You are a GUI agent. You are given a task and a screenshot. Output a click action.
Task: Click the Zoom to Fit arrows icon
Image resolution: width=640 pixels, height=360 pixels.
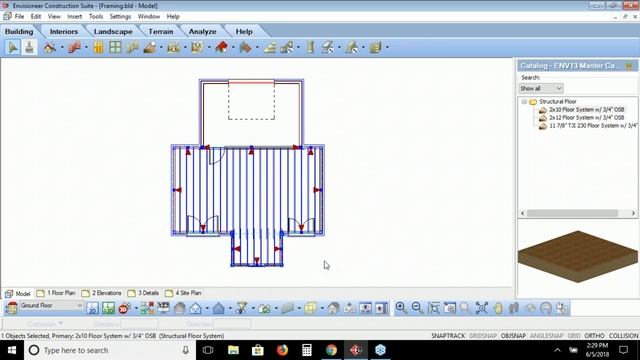click(x=482, y=308)
